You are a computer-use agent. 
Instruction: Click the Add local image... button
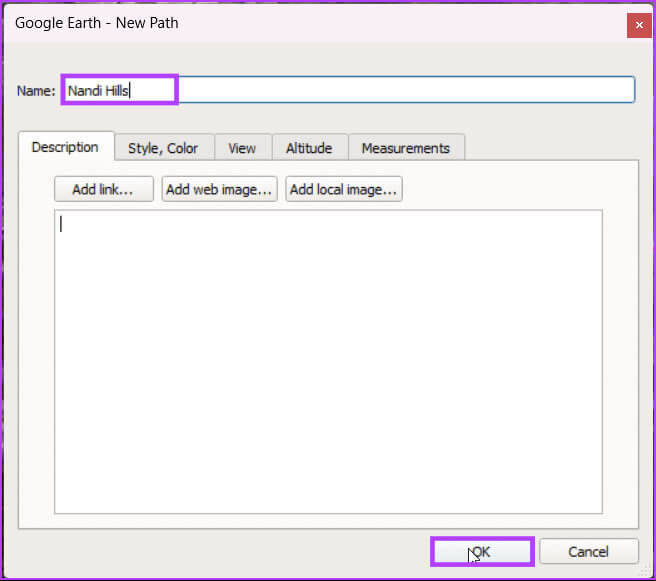tap(343, 189)
